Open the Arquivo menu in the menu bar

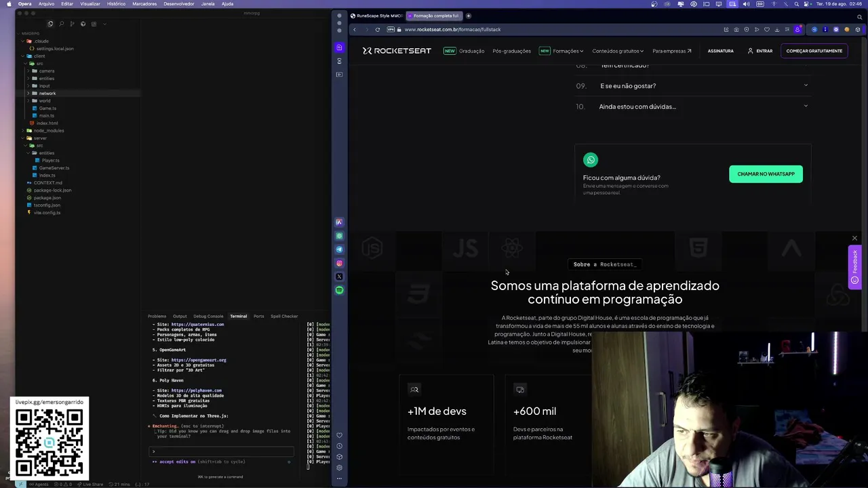click(46, 3)
